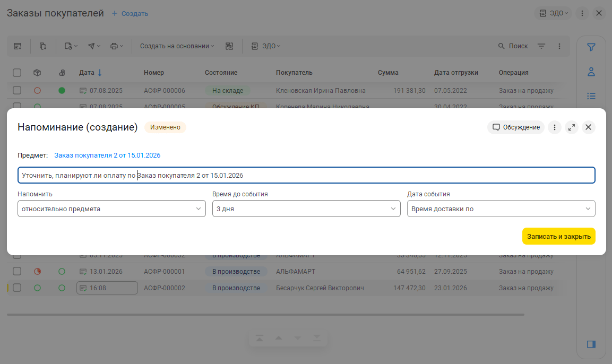Click the copy document icon in toolbar

click(x=43, y=46)
